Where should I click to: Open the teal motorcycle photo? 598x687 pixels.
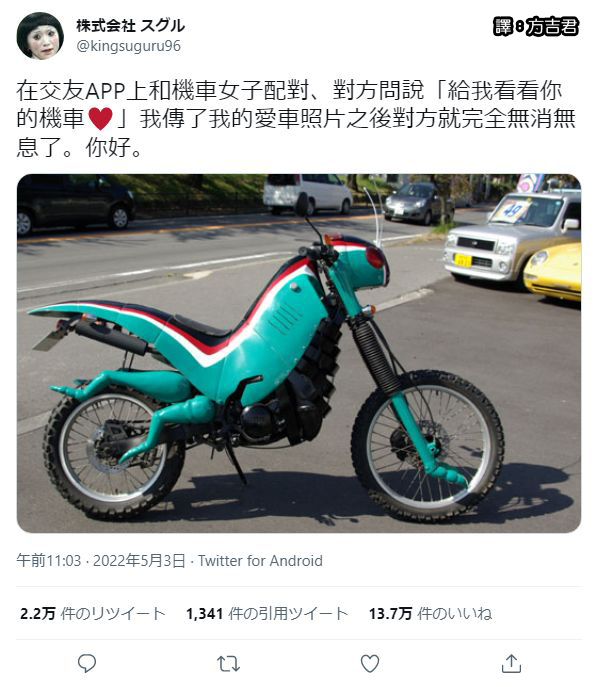click(x=299, y=353)
